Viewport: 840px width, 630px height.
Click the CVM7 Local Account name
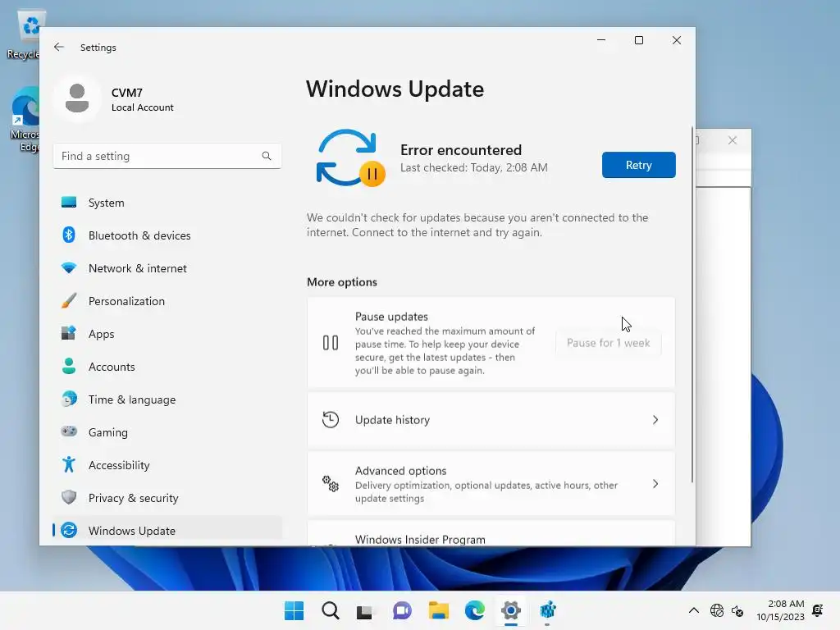[142, 99]
